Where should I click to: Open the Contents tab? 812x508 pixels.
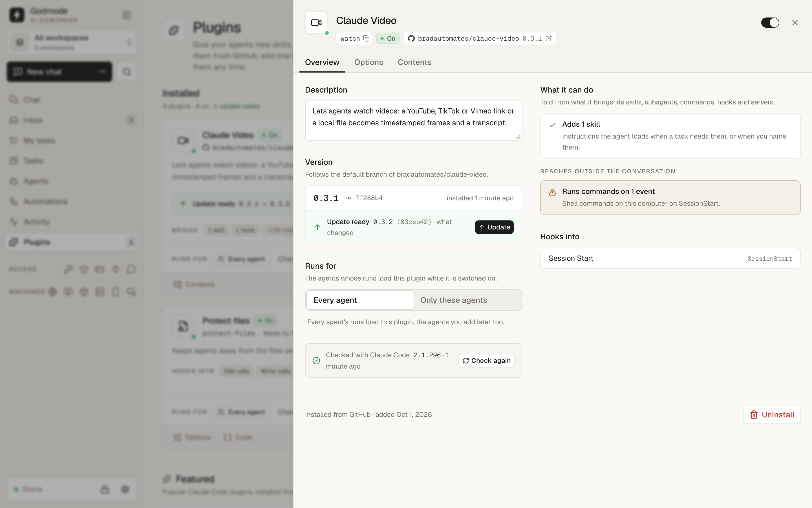414,62
